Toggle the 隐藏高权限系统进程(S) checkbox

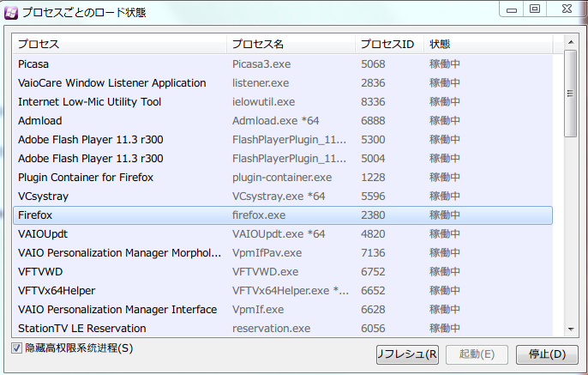[x=16, y=348]
